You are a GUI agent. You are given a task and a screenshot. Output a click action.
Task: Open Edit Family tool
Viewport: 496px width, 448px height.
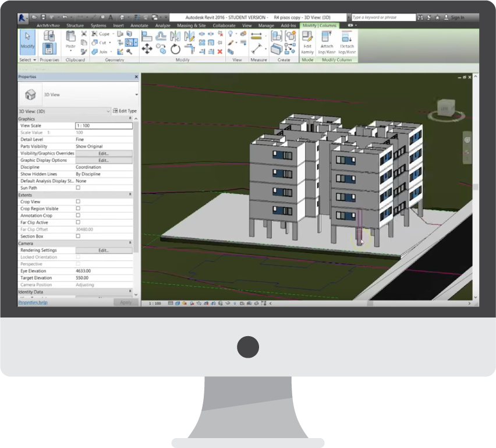tap(307, 43)
